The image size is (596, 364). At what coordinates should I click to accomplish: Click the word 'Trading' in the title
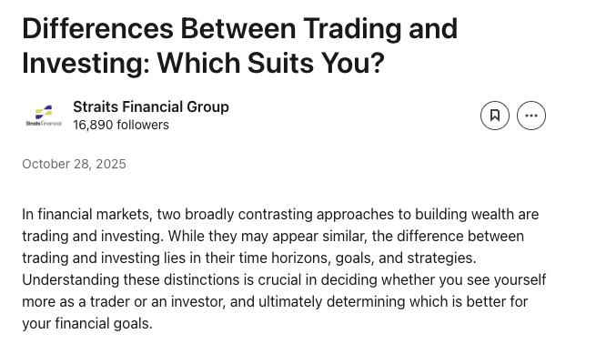[352, 30]
